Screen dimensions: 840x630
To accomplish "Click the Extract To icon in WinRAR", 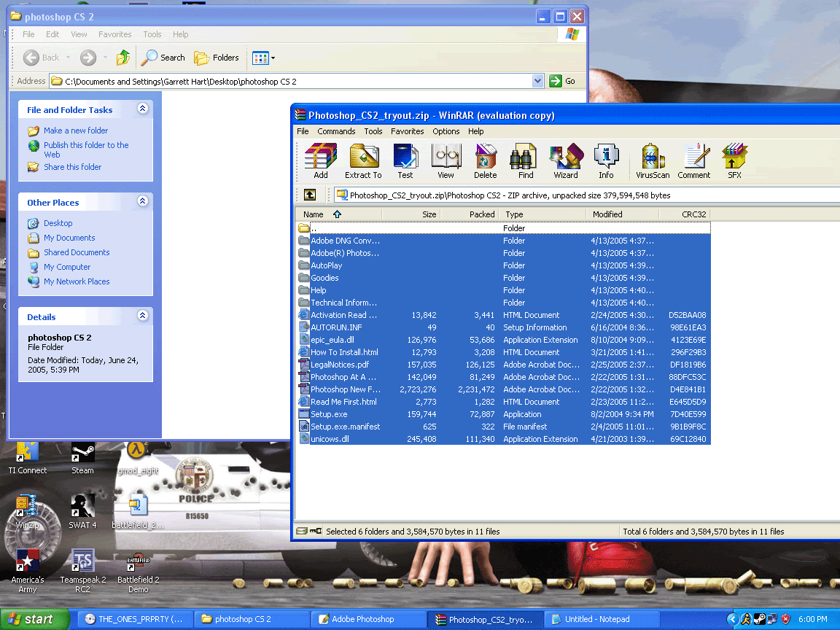I will (x=363, y=160).
